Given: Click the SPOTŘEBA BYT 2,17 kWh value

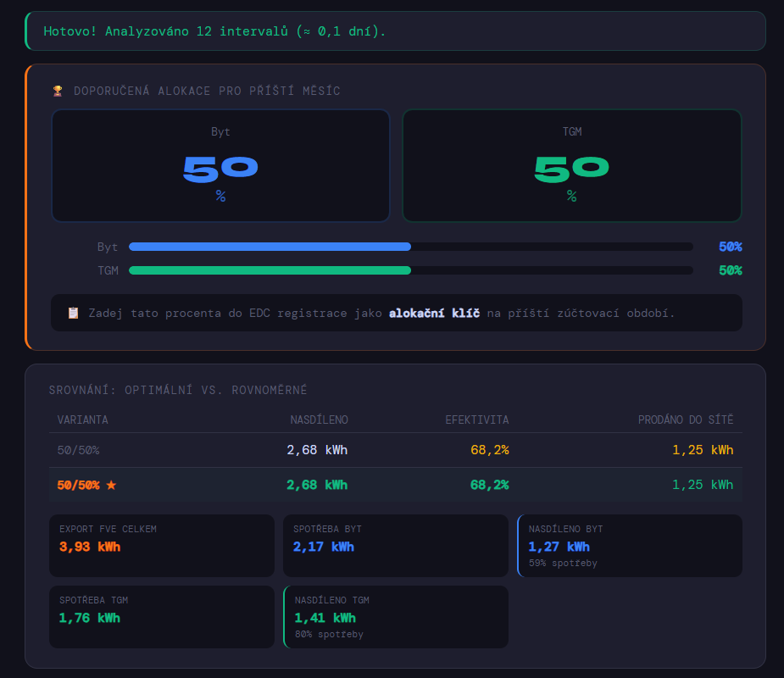Looking at the screenshot, I should tap(324, 547).
